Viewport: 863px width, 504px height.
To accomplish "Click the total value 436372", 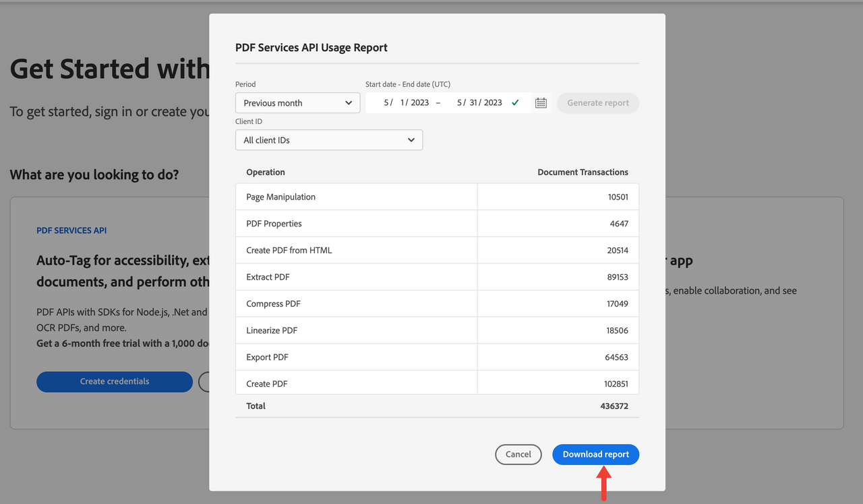I will click(x=614, y=406).
